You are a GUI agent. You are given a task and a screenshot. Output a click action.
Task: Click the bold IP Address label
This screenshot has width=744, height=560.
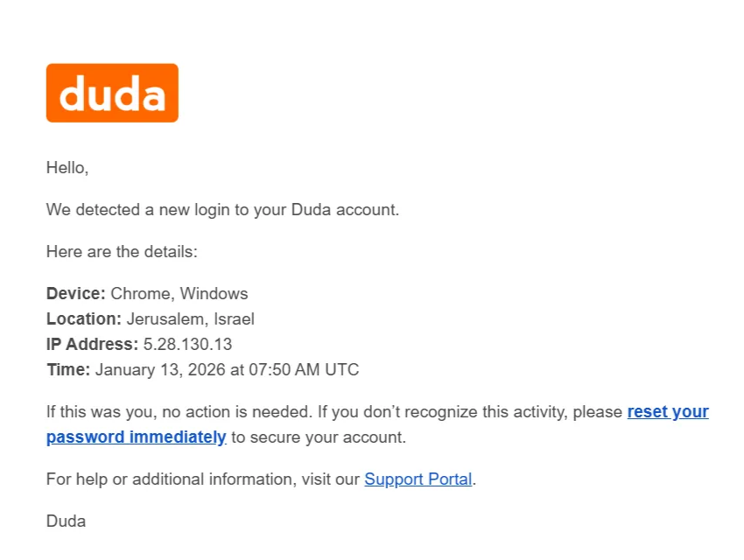(x=92, y=344)
